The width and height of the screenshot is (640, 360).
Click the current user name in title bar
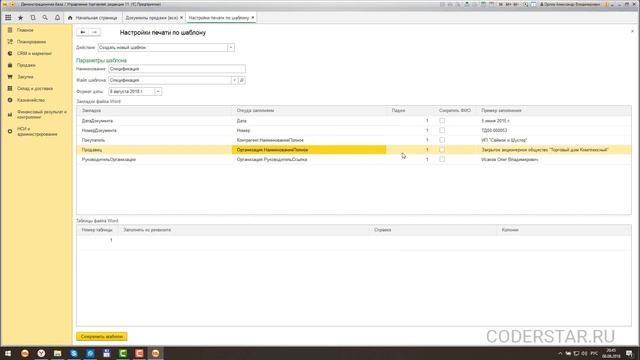[x=572, y=4]
